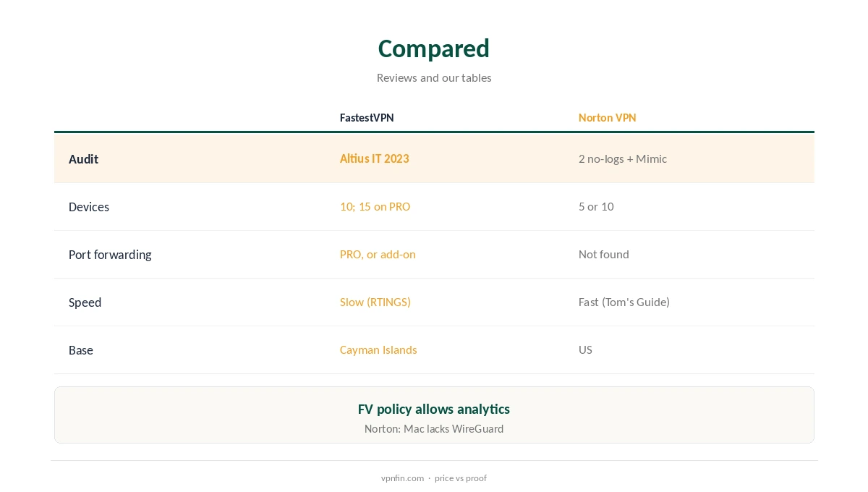
Task: Click 'FV policy allows analytics' callout heading
Action: coord(434,409)
